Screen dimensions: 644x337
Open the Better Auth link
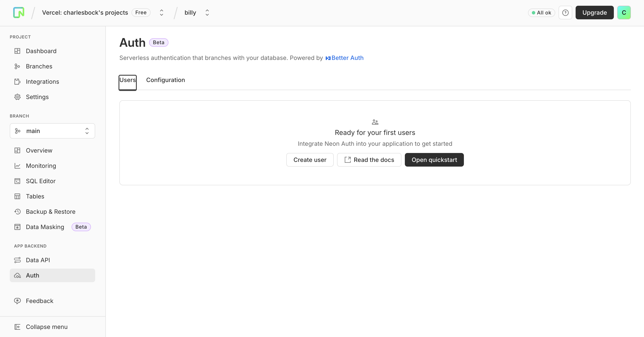(x=347, y=58)
